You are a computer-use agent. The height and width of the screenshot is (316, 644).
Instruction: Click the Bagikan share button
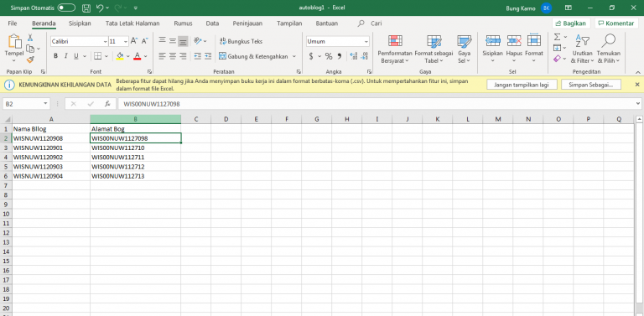click(571, 23)
